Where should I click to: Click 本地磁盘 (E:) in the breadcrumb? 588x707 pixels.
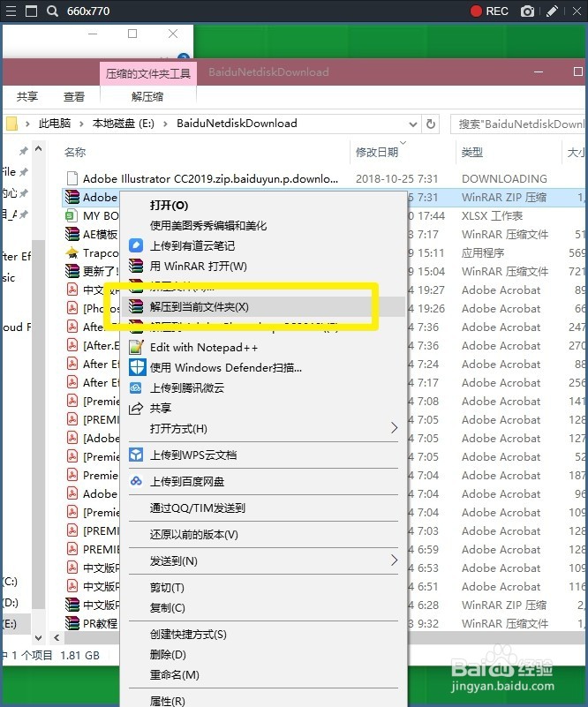pyautogui.click(x=123, y=123)
